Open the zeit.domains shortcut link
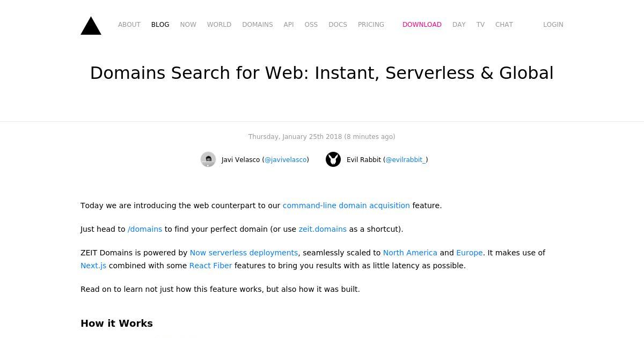Image resolution: width=644 pixels, height=338 pixels. [323, 229]
